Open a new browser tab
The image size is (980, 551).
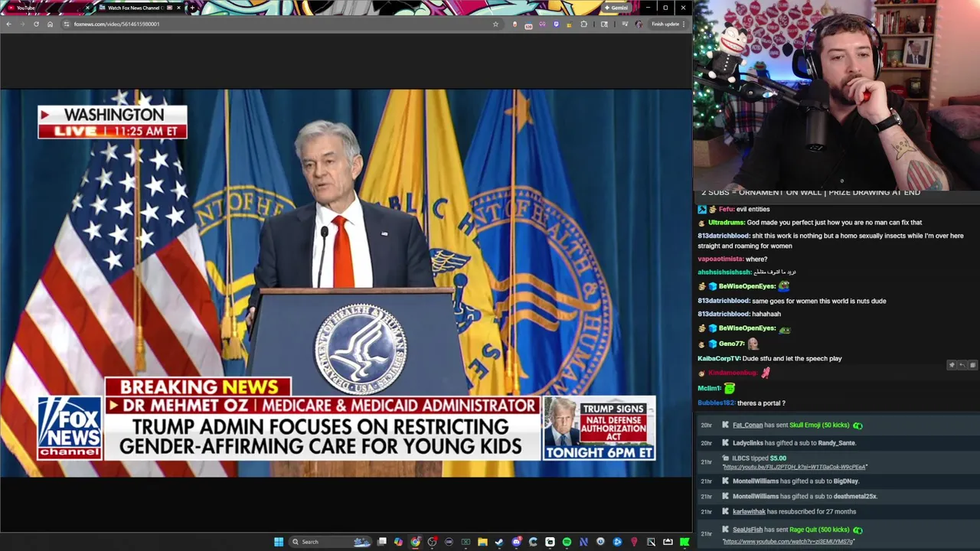pyautogui.click(x=191, y=8)
